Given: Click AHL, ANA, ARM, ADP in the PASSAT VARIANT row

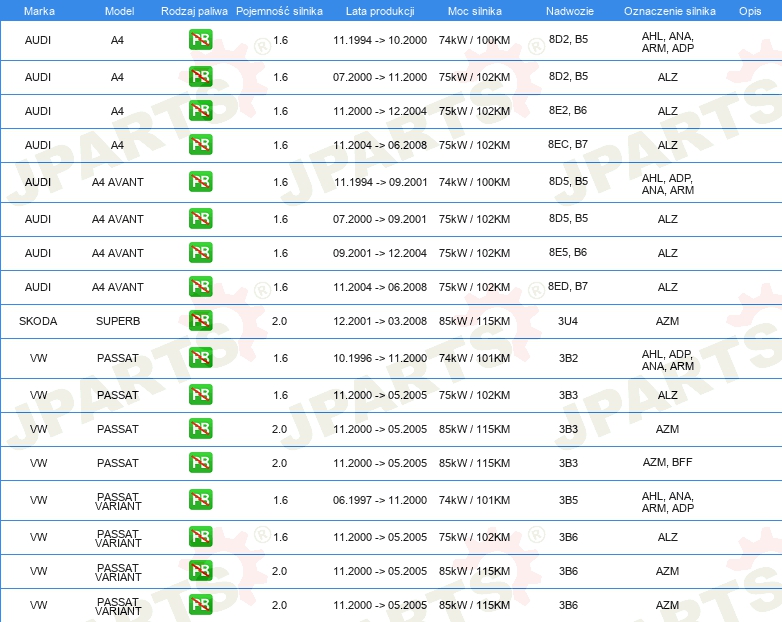Looking at the screenshot, I should click(668, 502).
